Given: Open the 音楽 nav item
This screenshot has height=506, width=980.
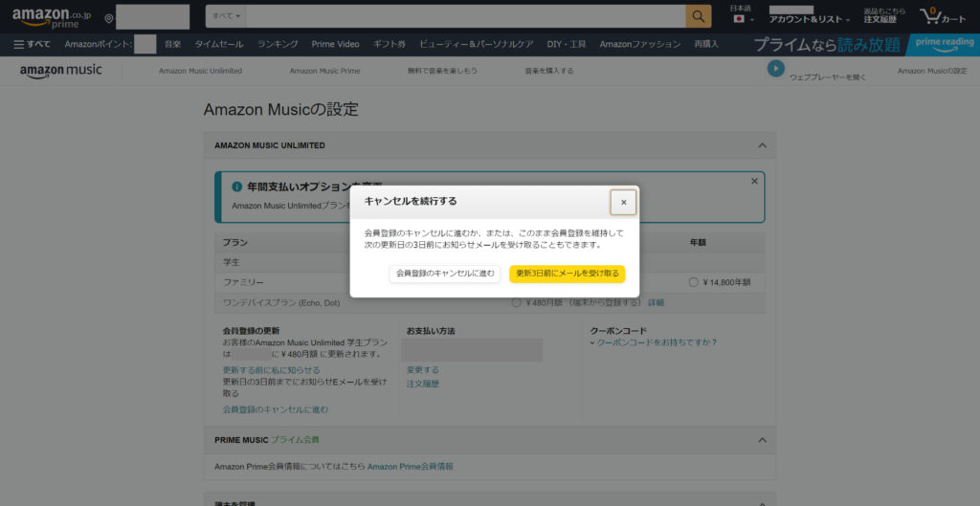Looking at the screenshot, I should [173, 44].
